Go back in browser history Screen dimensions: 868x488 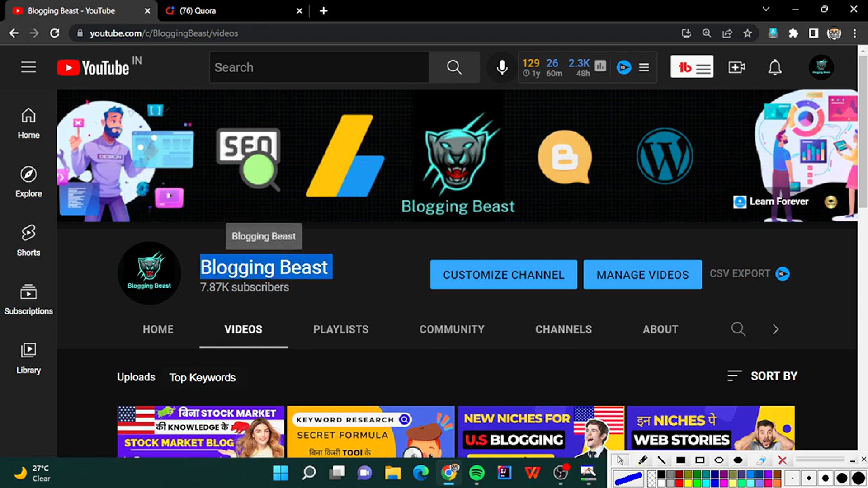(14, 33)
